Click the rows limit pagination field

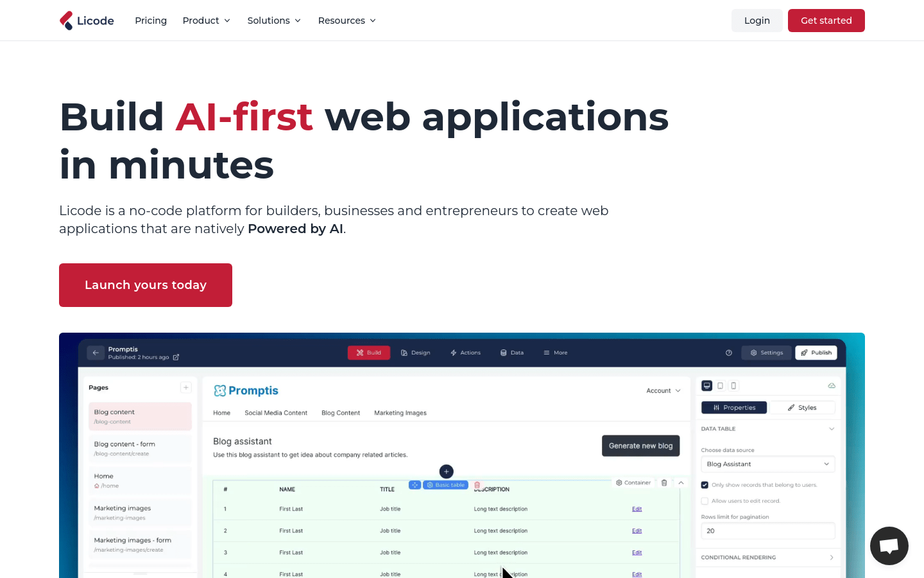(x=767, y=531)
